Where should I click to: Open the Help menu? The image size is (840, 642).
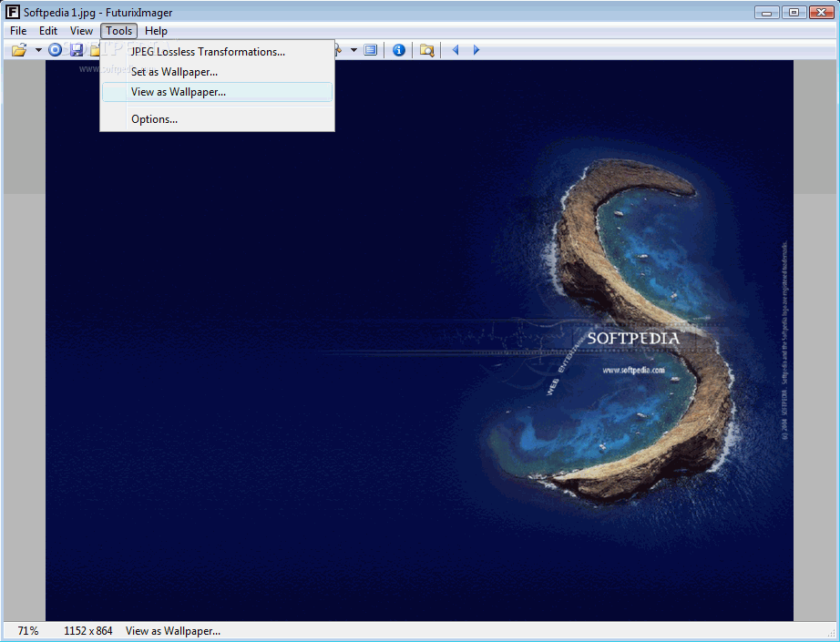pyautogui.click(x=156, y=31)
